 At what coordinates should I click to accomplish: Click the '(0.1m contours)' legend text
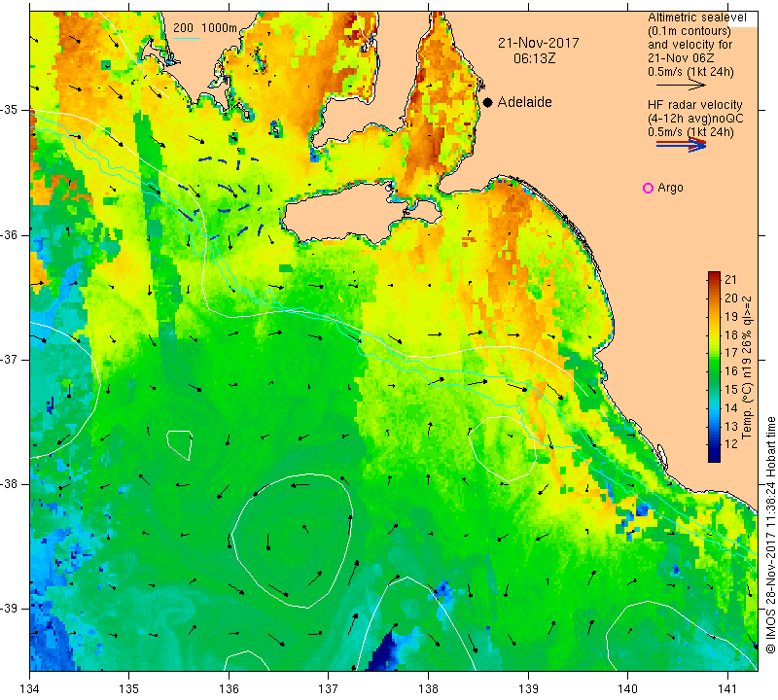tap(689, 31)
